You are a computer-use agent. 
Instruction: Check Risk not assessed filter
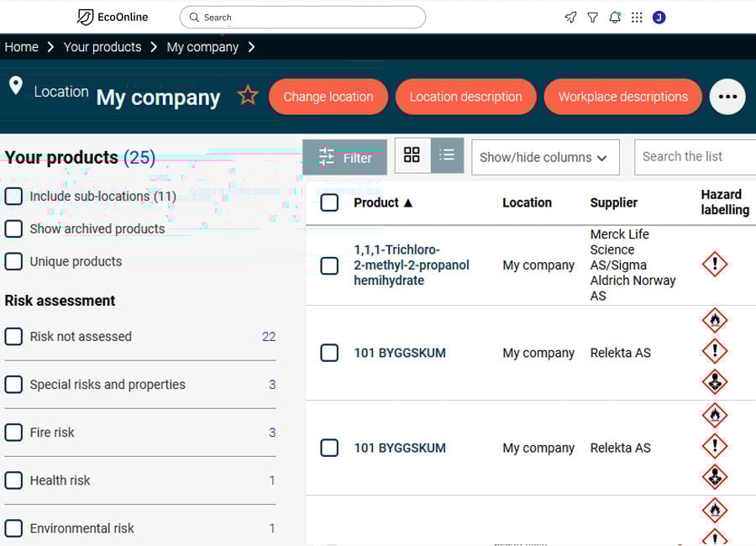[13, 336]
